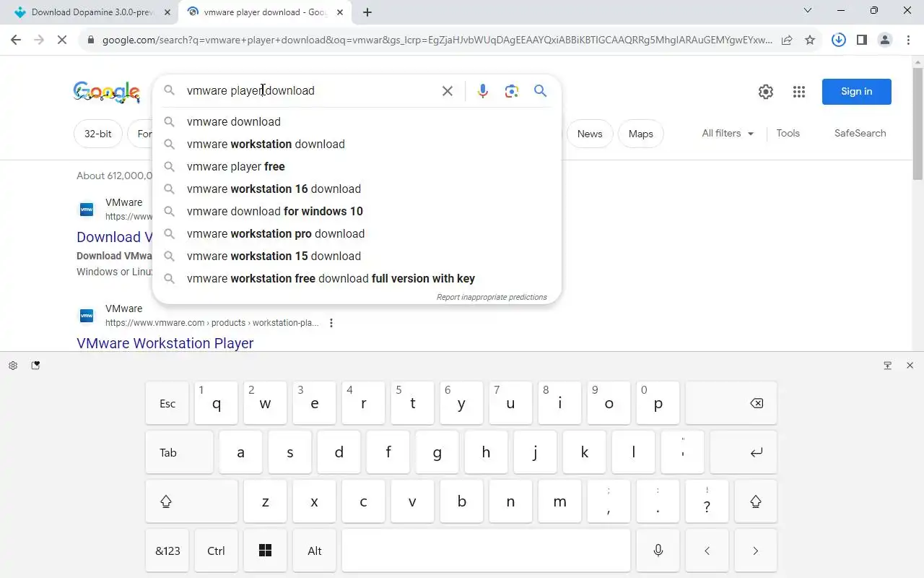Image resolution: width=924 pixels, height=578 pixels.
Task: Bookmark this page with star icon
Action: pyautogui.click(x=810, y=40)
